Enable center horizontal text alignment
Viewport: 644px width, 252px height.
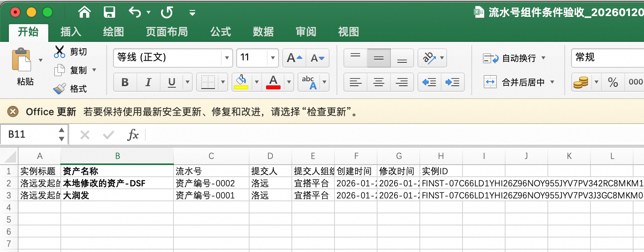click(378, 83)
